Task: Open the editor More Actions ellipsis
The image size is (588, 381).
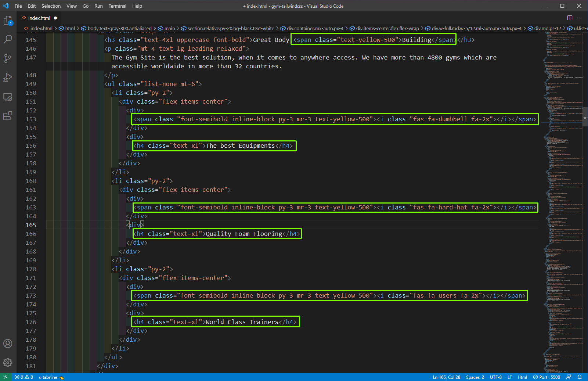Action: point(579,18)
